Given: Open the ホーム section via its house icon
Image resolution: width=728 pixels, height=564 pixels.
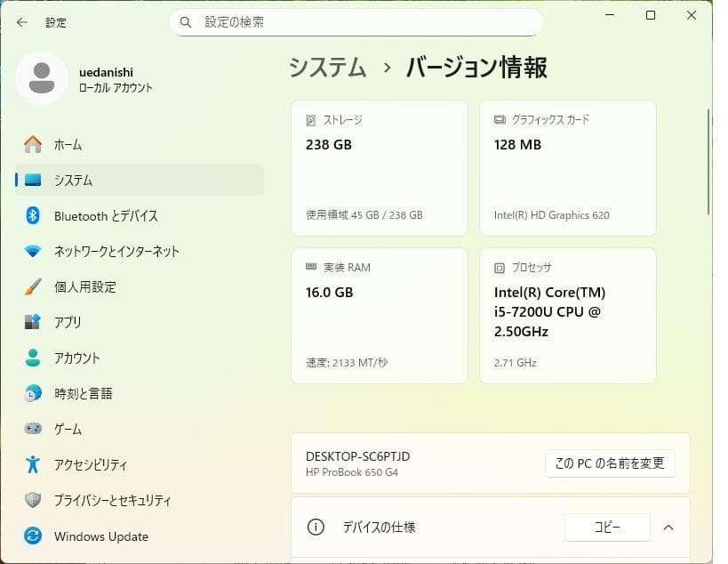Looking at the screenshot, I should tap(34, 144).
